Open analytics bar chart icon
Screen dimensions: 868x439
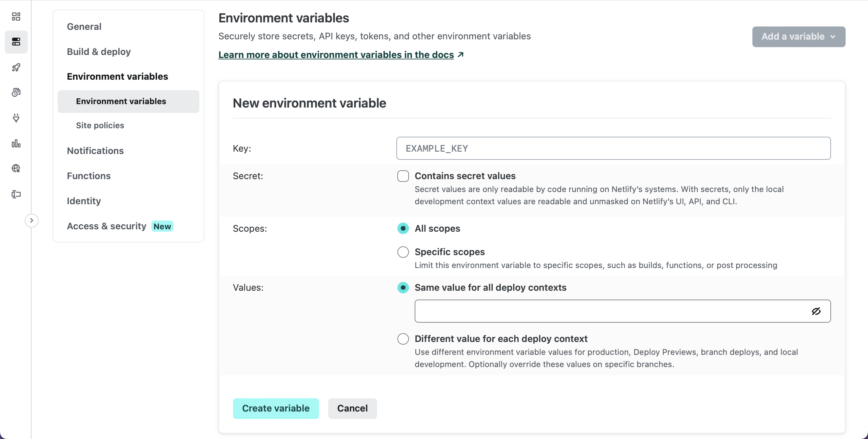pos(16,144)
